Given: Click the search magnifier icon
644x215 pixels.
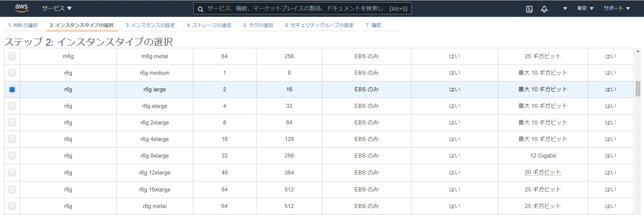Looking at the screenshot, I should 201,9.
